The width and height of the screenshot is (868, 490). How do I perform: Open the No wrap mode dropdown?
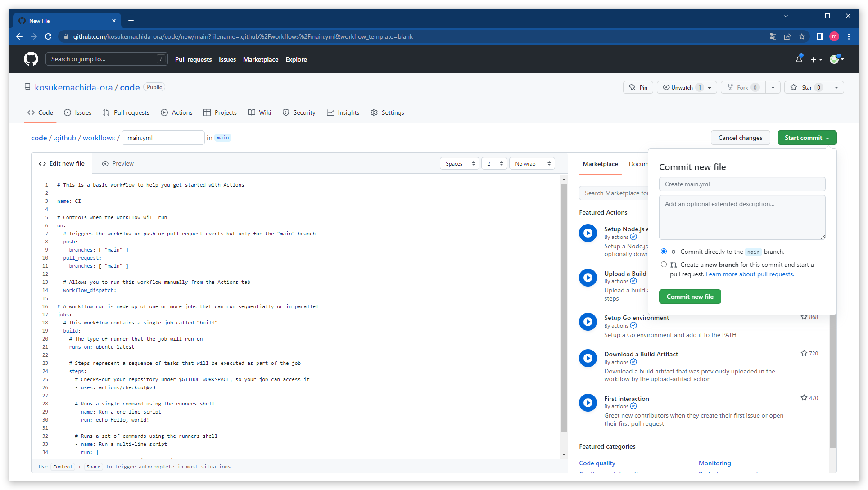point(532,164)
